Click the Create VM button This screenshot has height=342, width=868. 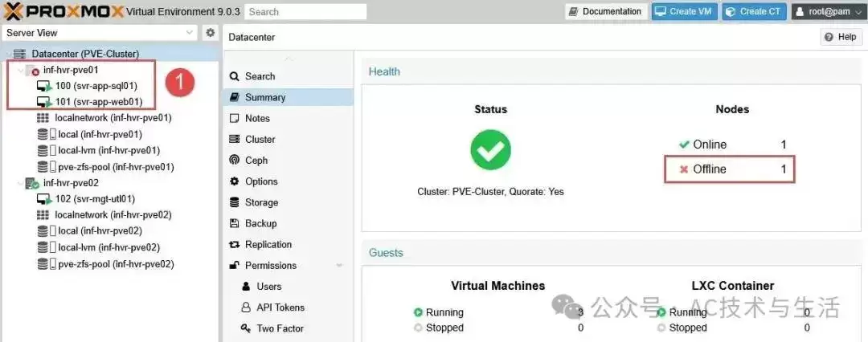pos(684,11)
